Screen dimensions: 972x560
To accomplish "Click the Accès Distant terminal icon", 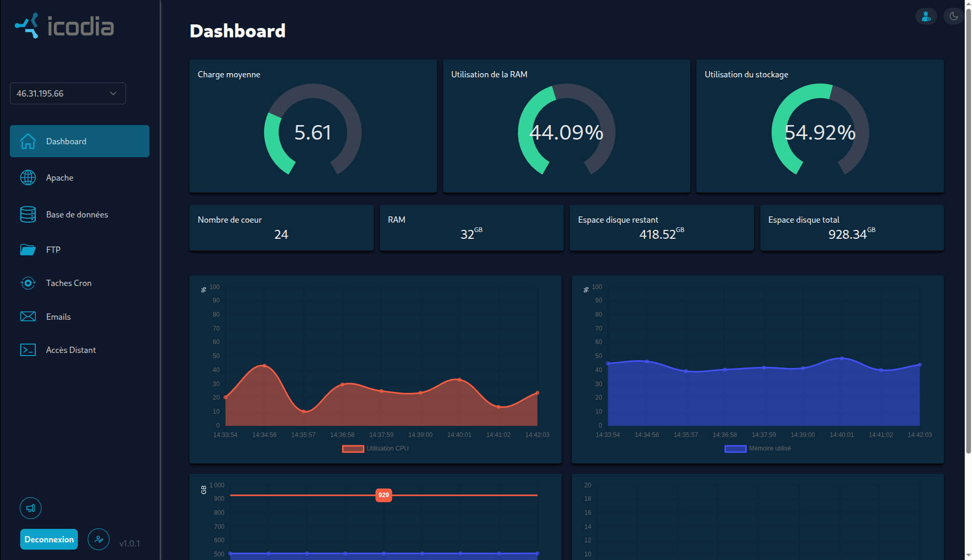I will (x=28, y=350).
